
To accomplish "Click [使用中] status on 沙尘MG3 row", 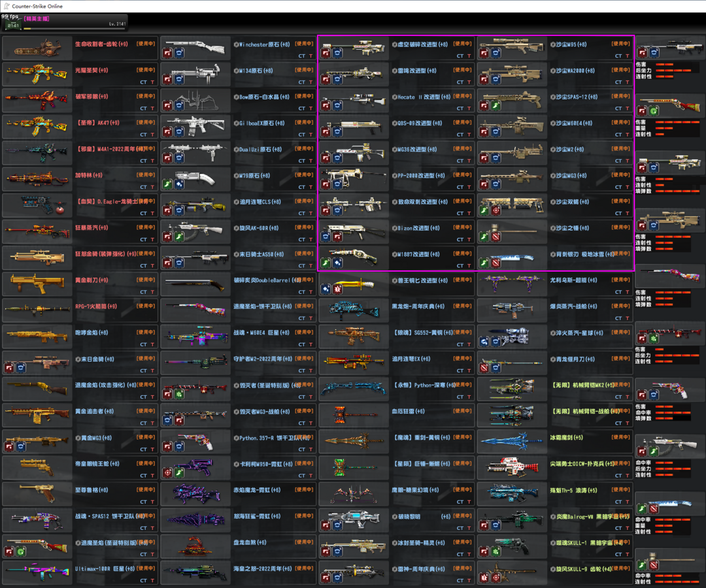I will [621, 175].
